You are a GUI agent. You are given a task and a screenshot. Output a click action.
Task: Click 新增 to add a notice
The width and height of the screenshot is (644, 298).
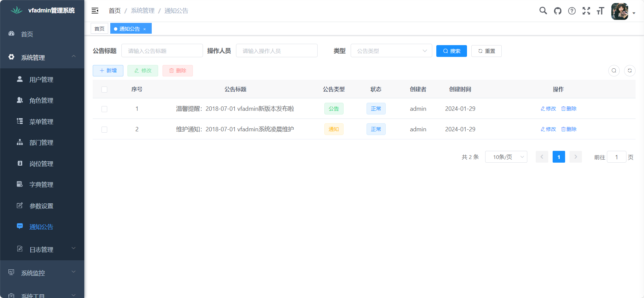[108, 71]
